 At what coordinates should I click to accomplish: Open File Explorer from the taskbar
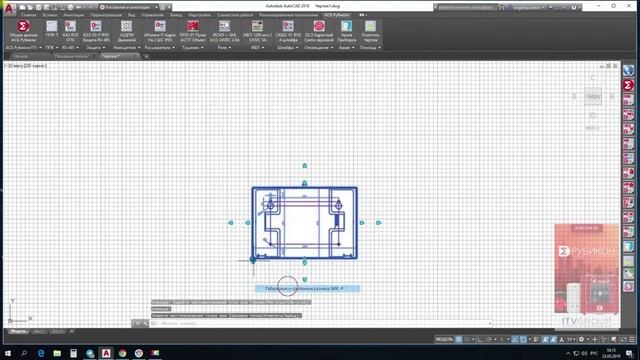(x=57, y=353)
